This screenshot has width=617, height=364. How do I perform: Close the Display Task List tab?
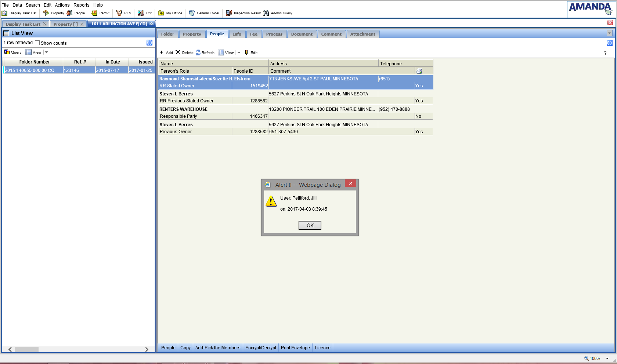click(x=45, y=24)
